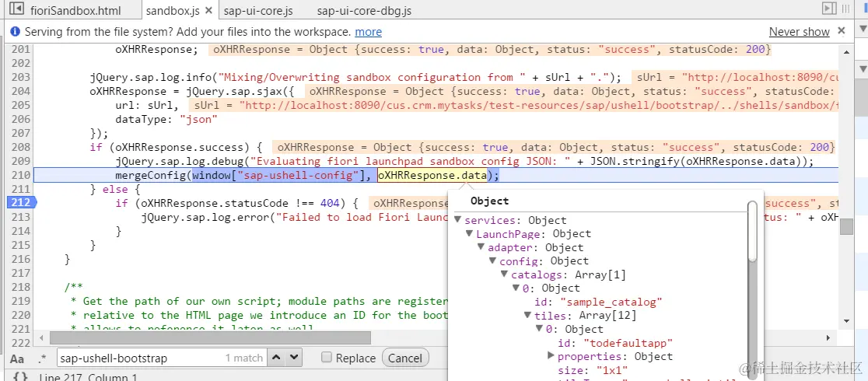Click the horizontal scrollbar right arrow
Screen dimensions: 868x381
(828, 337)
